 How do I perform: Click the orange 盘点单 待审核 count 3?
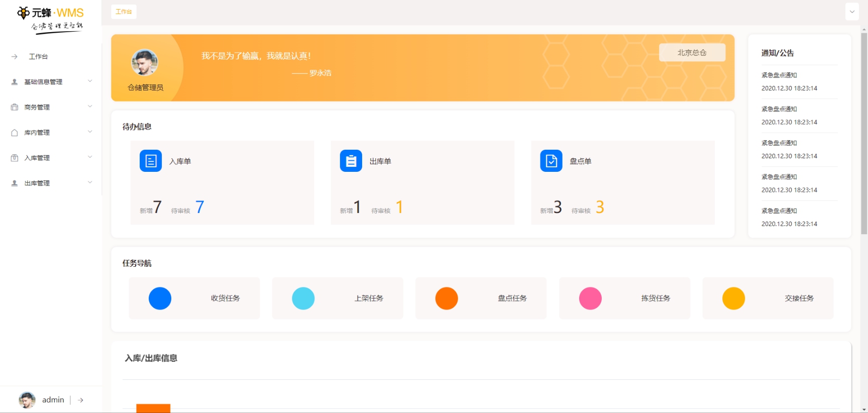click(600, 206)
